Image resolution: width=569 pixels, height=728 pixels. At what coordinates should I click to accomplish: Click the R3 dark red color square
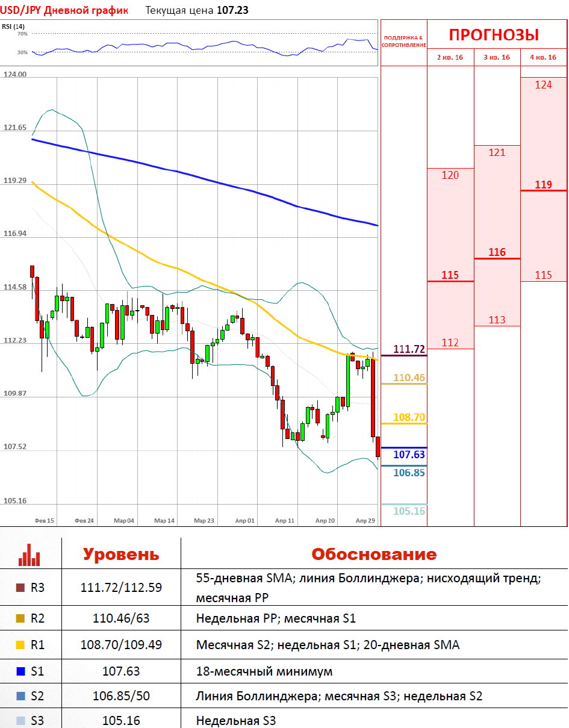point(20,588)
